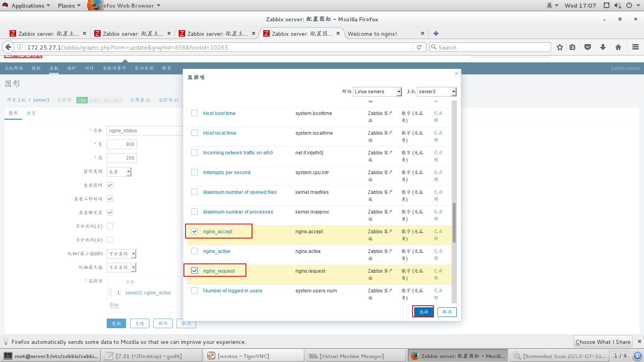The height and width of the screenshot is (362, 644).
Task: Click the height field showing 200
Action: tap(122, 158)
